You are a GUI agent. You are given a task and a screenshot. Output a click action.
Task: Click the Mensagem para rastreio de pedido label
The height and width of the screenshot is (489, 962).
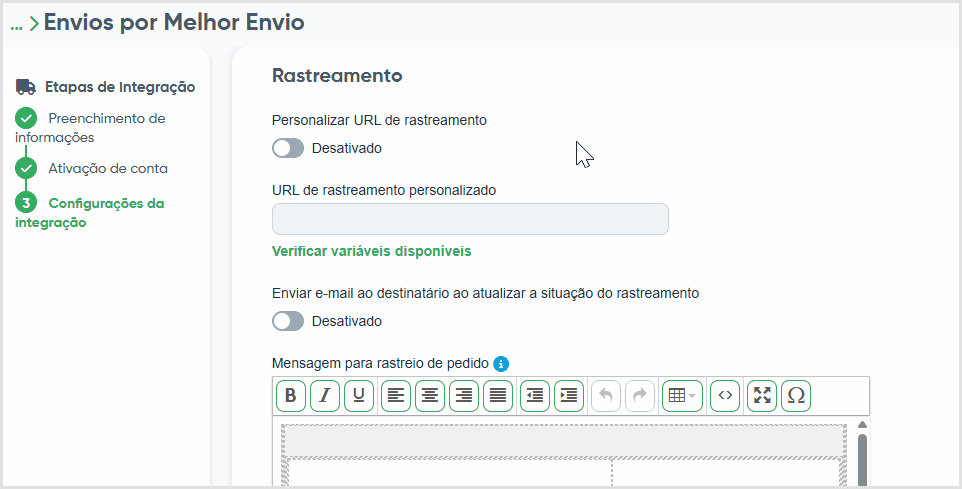click(x=380, y=363)
